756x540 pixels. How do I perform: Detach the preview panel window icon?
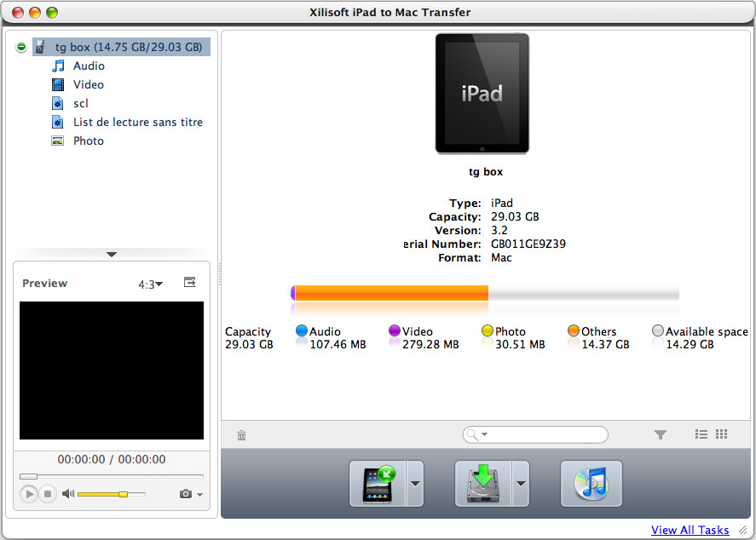[190, 282]
